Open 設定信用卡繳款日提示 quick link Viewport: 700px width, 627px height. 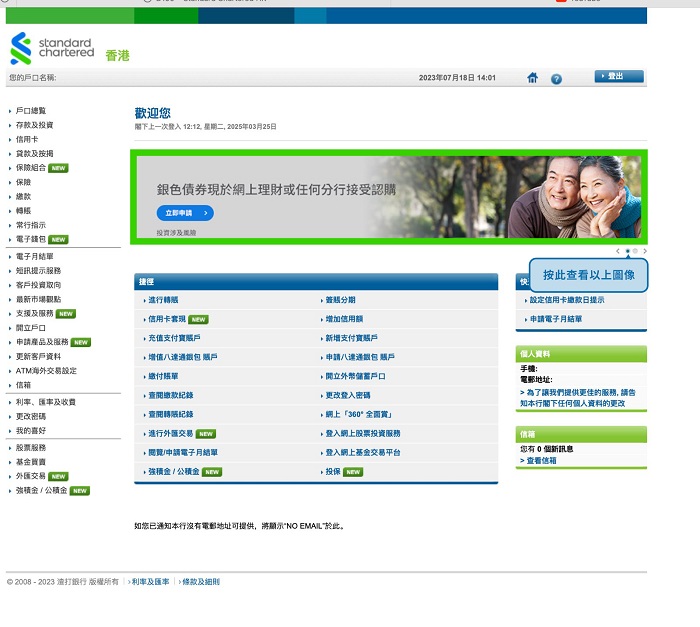[x=566, y=300]
